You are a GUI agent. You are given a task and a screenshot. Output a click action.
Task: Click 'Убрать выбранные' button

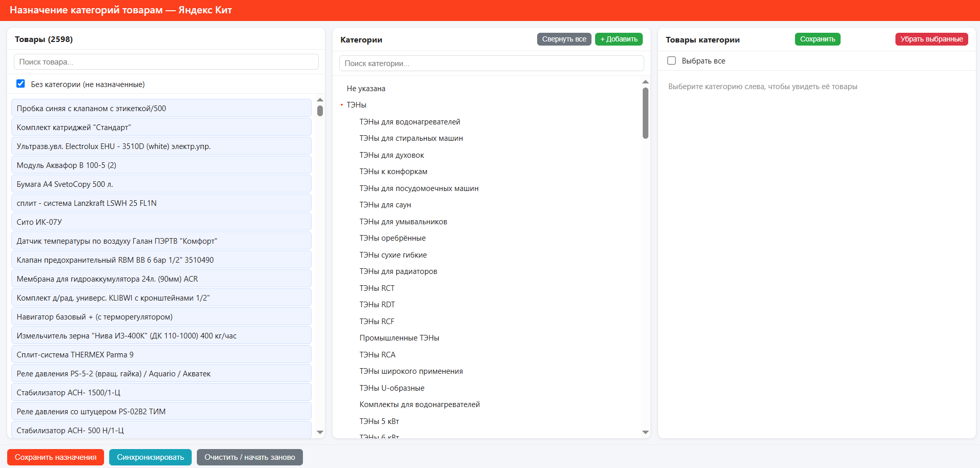point(931,39)
